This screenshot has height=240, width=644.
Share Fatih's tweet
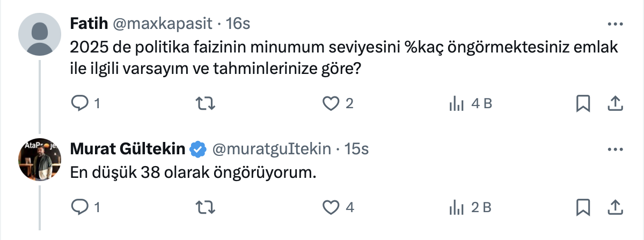616,103
